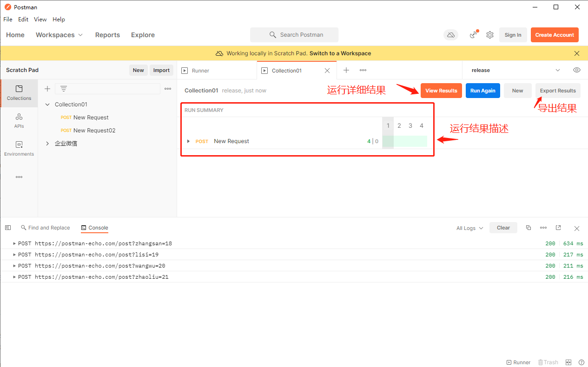The height and width of the screenshot is (367, 588).
Task: Open the Environments sidebar panel
Action: pos(19,148)
